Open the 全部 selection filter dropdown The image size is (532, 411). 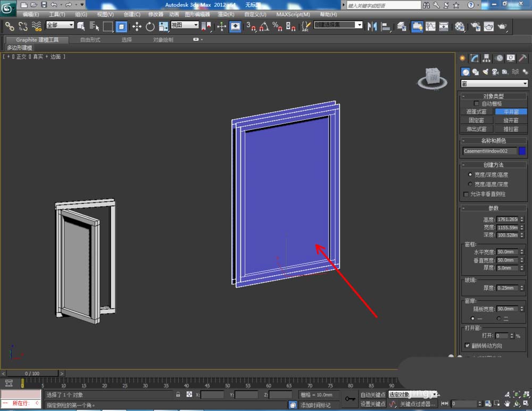pos(60,25)
